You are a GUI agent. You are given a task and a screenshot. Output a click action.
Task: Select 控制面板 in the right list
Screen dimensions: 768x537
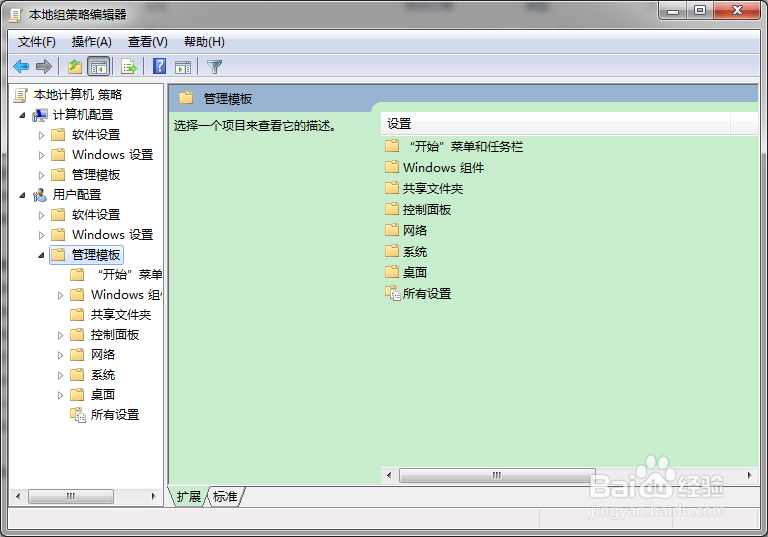(x=427, y=210)
